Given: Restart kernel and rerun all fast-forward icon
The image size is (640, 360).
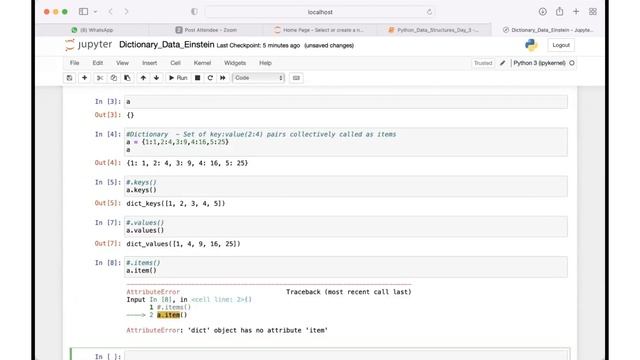Looking at the screenshot, I should click(223, 78).
